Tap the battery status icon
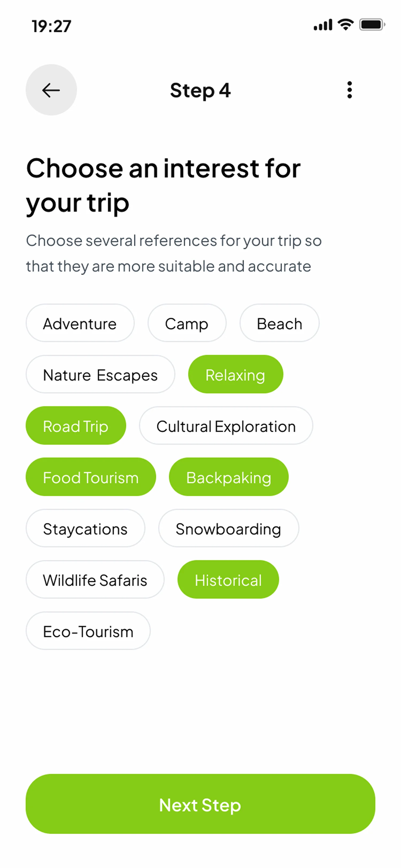Image resolution: width=401 pixels, height=868 pixels. pos(372,25)
